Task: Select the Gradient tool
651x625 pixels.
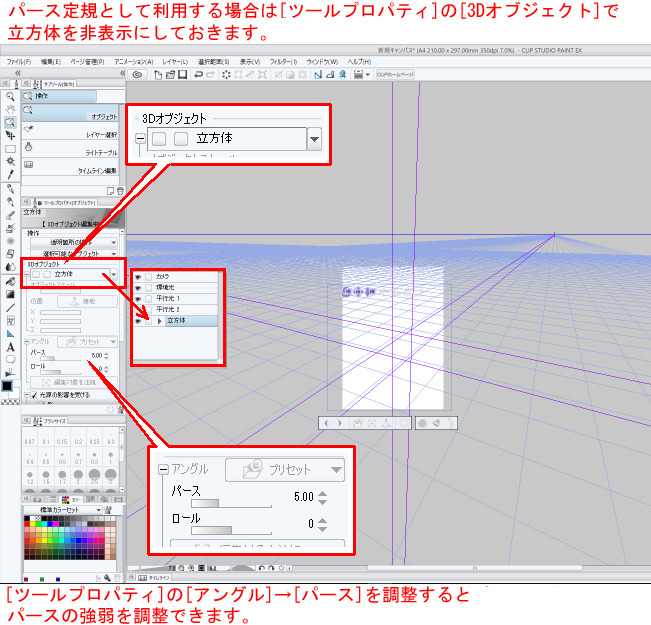Action: [x=10, y=294]
